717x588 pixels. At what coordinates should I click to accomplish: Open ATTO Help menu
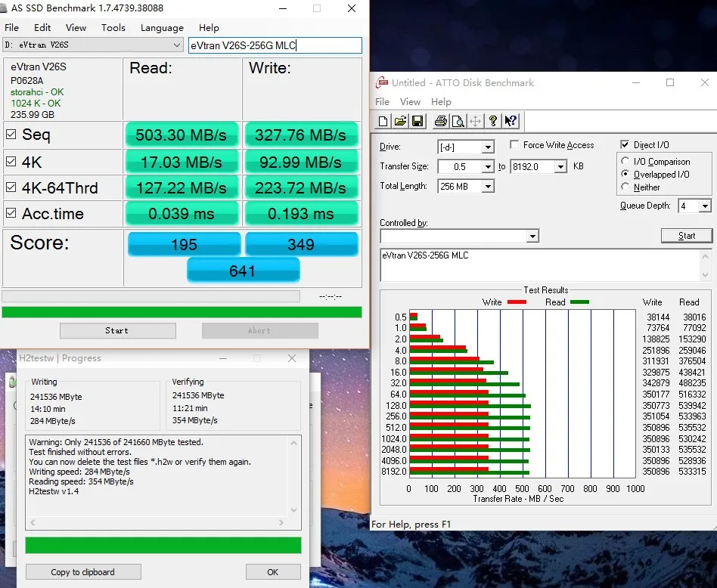441,102
